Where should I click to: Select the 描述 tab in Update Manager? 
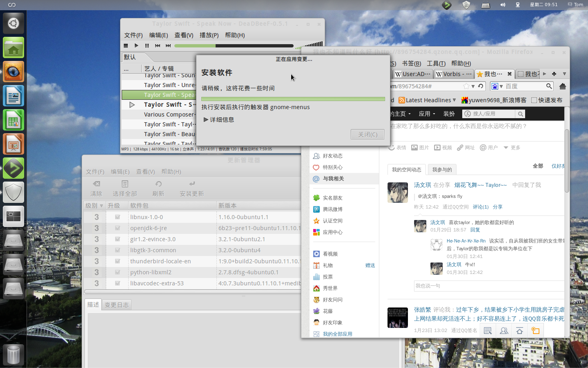pyautogui.click(x=93, y=305)
